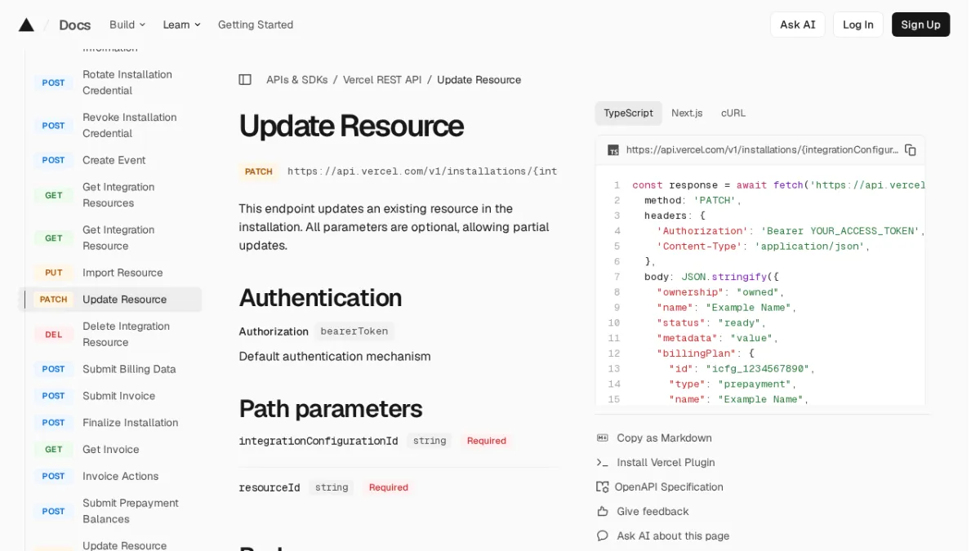Select the TypeScript code tab

(x=628, y=113)
